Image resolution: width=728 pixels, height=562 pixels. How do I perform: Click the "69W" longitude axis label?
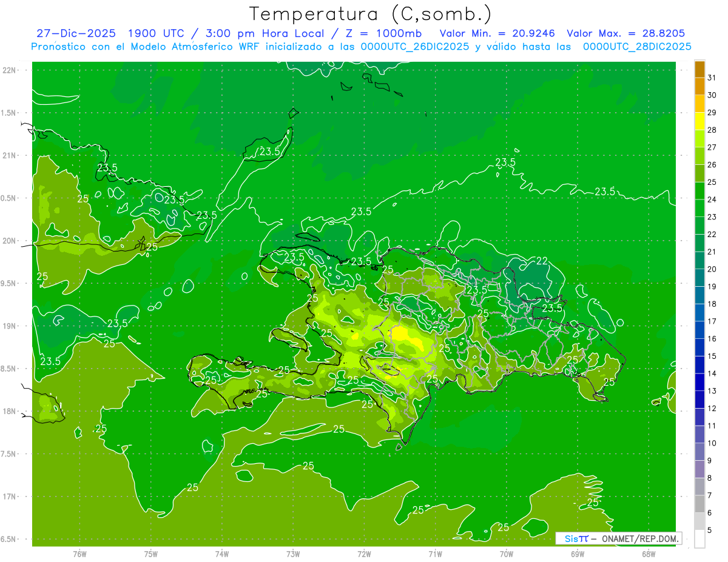(578, 554)
